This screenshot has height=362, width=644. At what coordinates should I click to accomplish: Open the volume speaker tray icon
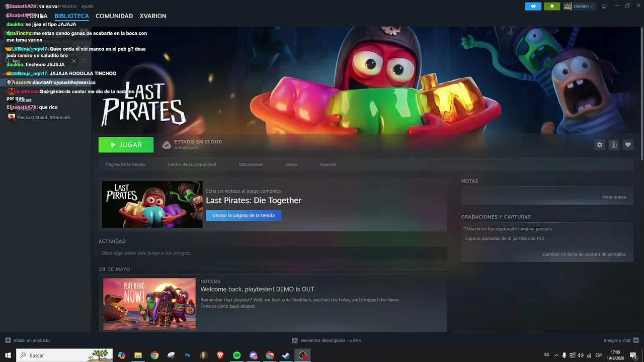click(x=581, y=355)
